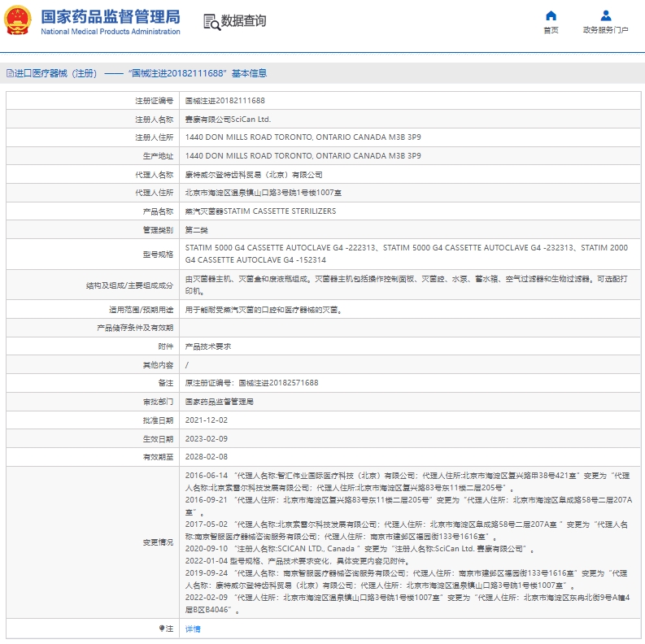
Task: Select original number 国械注进20182571688 remark
Action: click(x=252, y=382)
